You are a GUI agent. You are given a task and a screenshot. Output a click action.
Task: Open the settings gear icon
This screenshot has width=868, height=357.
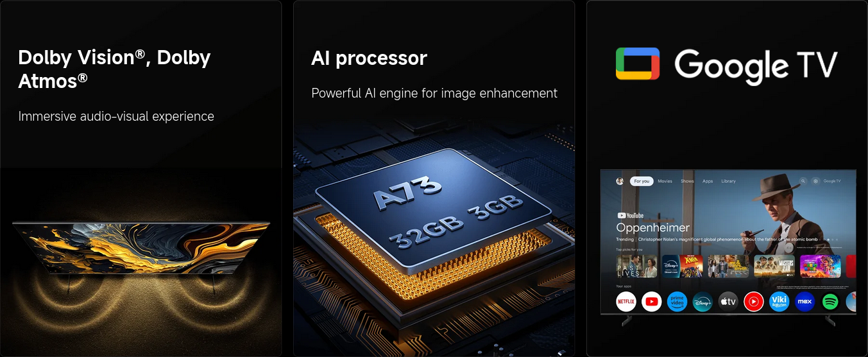coord(815,181)
